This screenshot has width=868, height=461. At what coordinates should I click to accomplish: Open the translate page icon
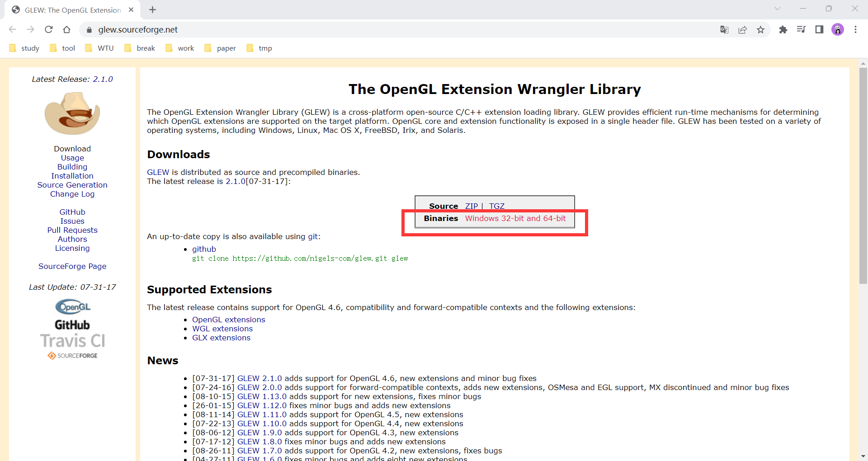tap(724, 30)
